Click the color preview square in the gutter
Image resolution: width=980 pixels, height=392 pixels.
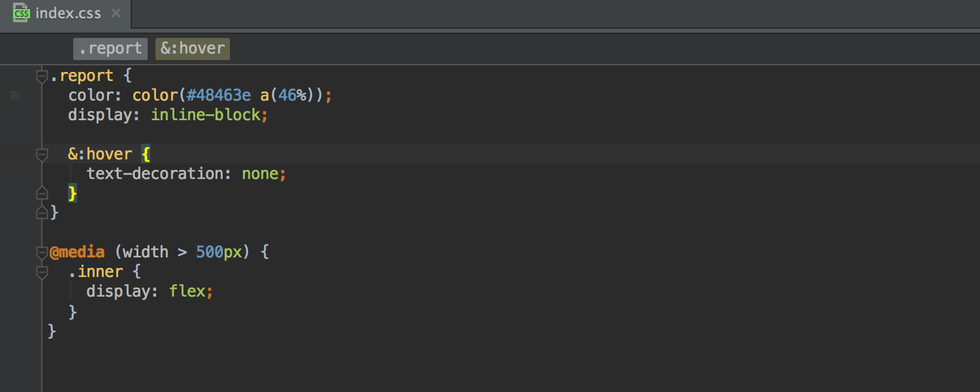click(x=14, y=95)
